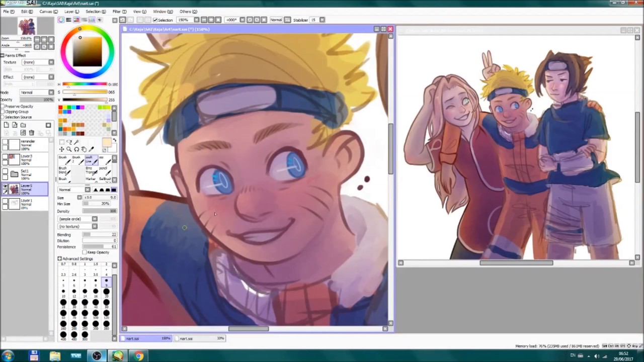Toggle the RGB slider panel icon

(x=68, y=20)
